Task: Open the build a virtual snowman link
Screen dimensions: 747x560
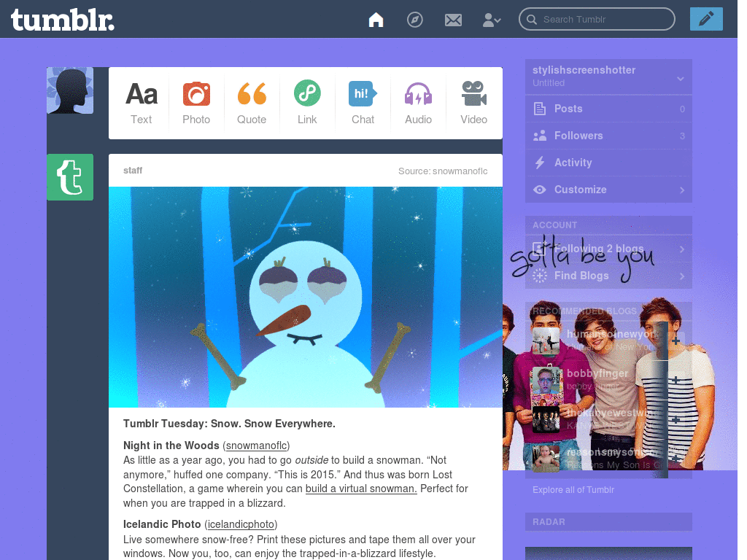Action: click(361, 489)
